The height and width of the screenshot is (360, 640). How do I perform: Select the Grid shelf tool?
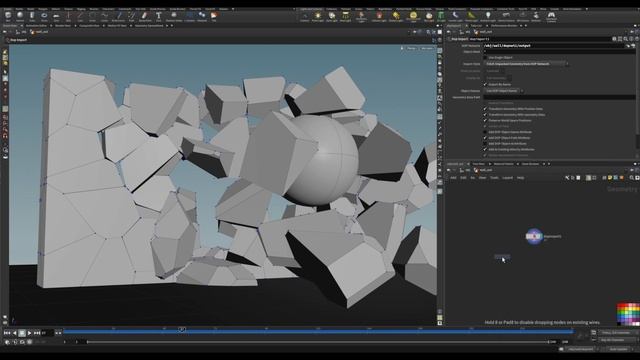point(56,16)
